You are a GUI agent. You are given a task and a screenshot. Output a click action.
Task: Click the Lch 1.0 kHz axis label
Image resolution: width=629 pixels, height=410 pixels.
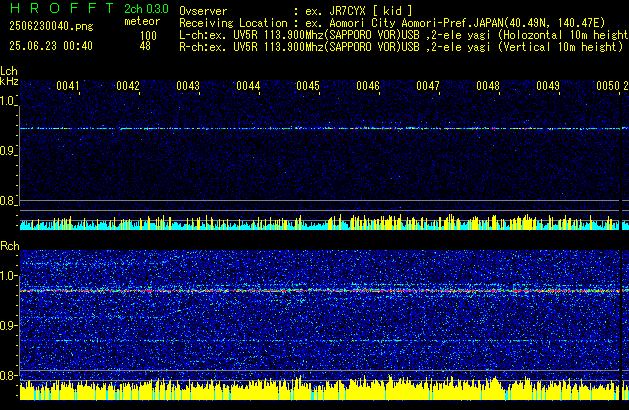[x=7, y=101]
